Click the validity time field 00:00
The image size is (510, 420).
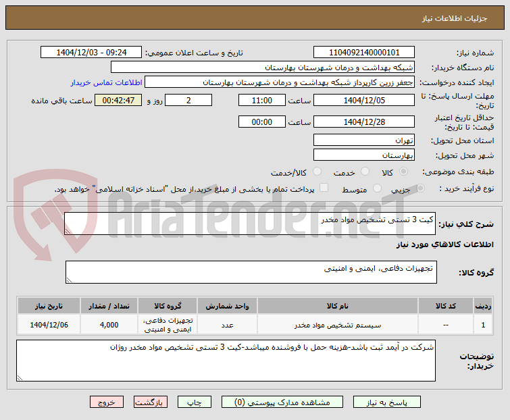pos(262,122)
